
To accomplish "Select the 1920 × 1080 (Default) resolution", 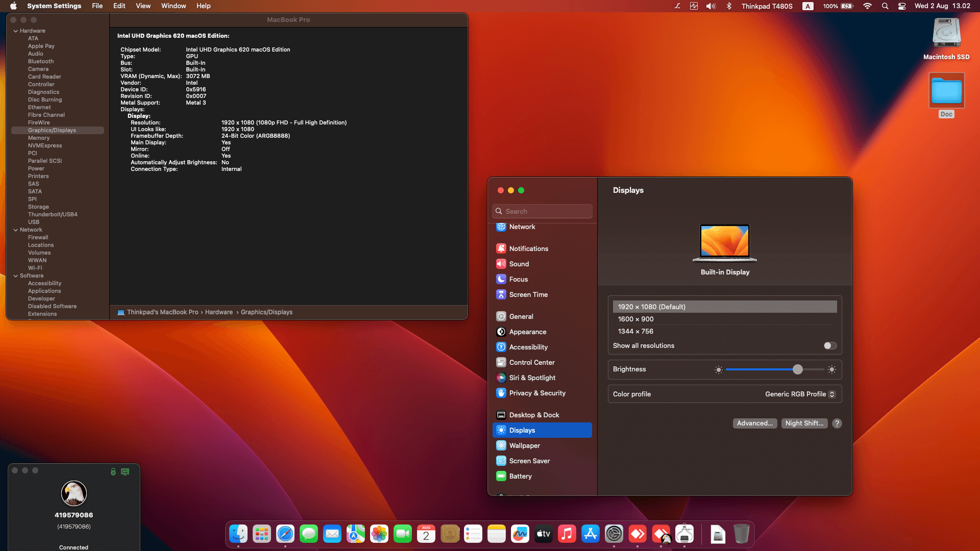I will 725,307.
